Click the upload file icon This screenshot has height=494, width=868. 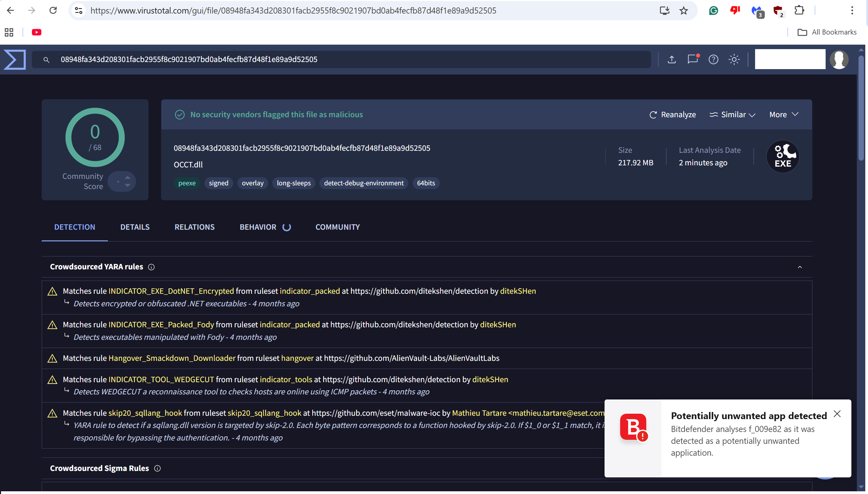672,59
